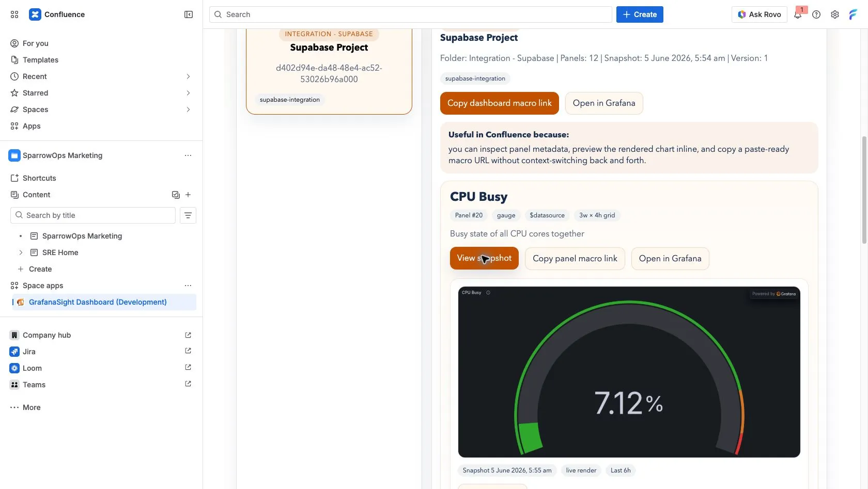Open the content filter icon

188,215
